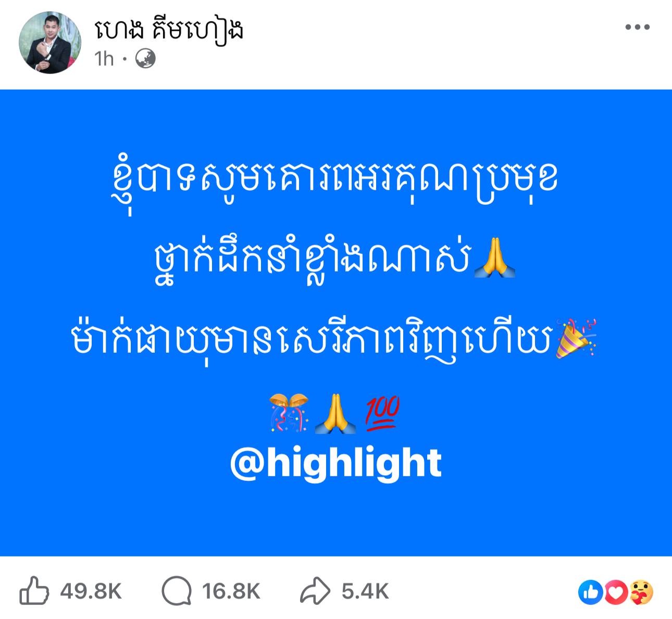The image size is (672, 619).
Task: Open the profile of ហេង គីមហៀង
Action: (x=169, y=31)
